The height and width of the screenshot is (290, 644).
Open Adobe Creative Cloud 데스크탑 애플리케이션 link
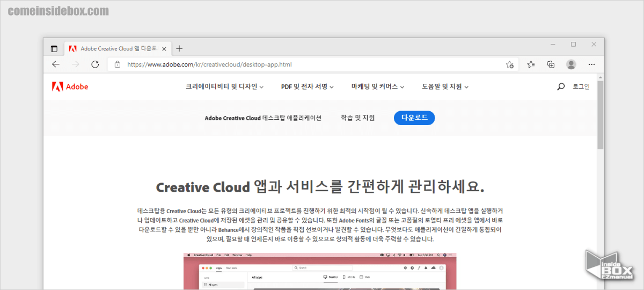(x=263, y=118)
